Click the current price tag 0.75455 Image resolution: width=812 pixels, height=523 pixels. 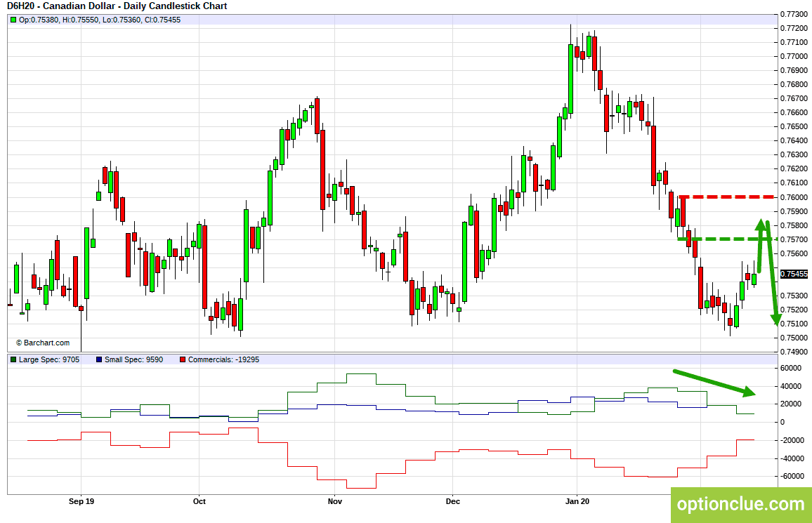tap(794, 274)
